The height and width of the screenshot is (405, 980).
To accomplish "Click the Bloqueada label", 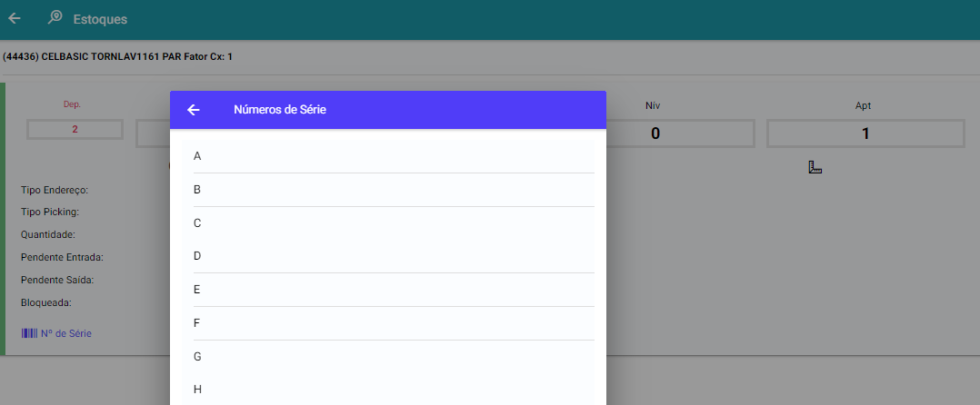I will pyautogui.click(x=46, y=302).
